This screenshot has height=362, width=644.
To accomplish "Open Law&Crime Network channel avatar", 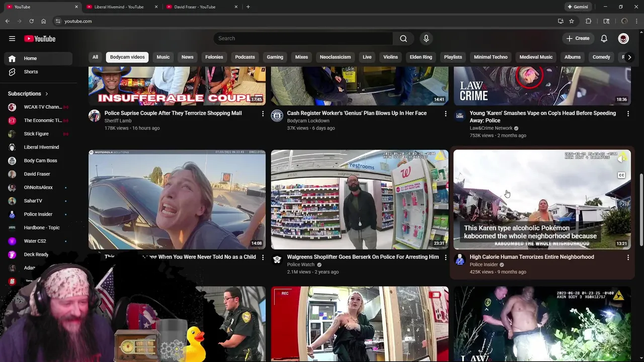I will coord(459,116).
